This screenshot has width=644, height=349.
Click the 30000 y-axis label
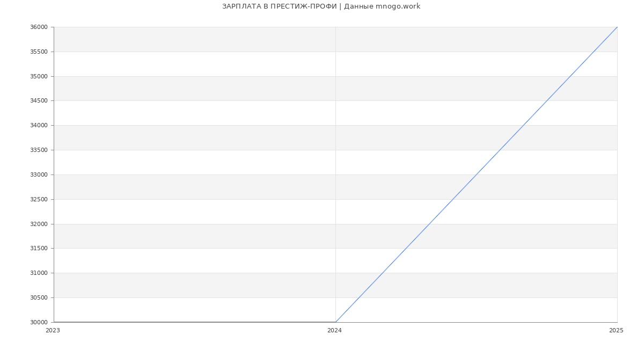pyautogui.click(x=39, y=323)
